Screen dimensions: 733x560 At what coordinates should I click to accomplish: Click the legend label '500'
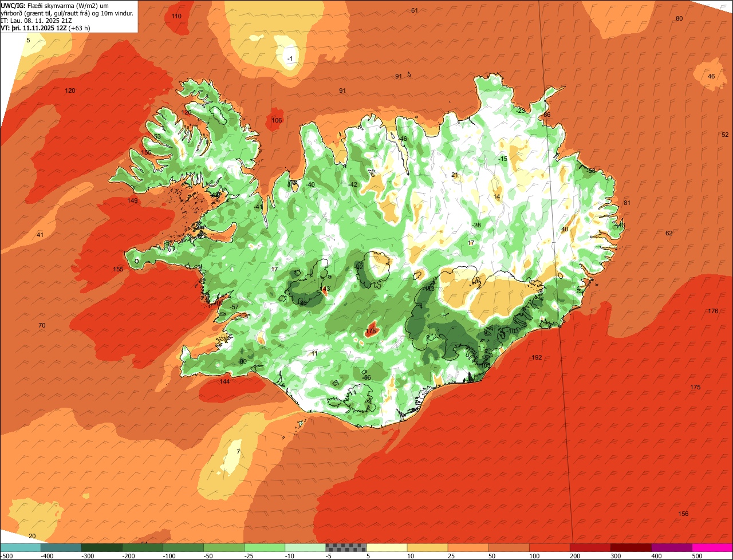697,556
